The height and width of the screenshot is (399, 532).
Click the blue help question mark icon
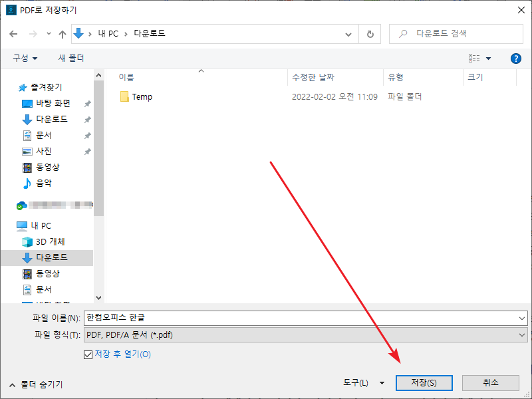point(515,58)
